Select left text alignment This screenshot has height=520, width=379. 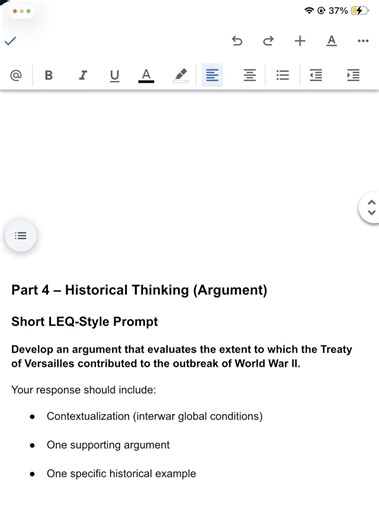[212, 75]
